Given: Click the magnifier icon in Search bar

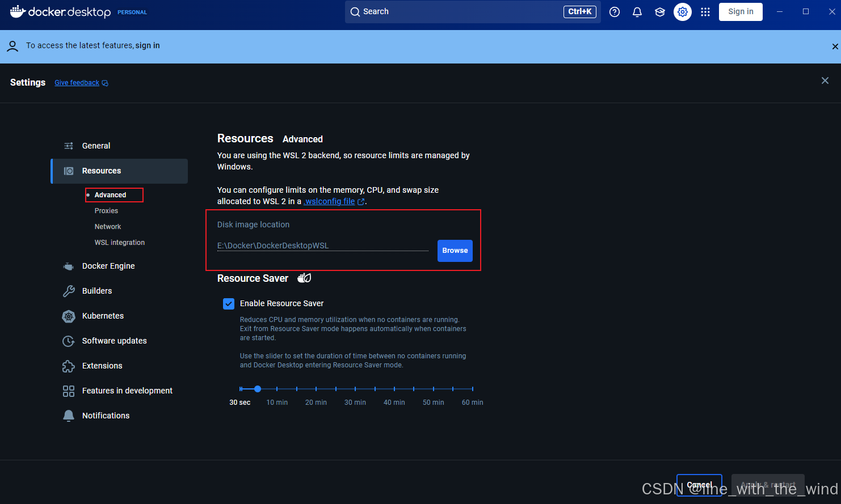Looking at the screenshot, I should [355, 12].
